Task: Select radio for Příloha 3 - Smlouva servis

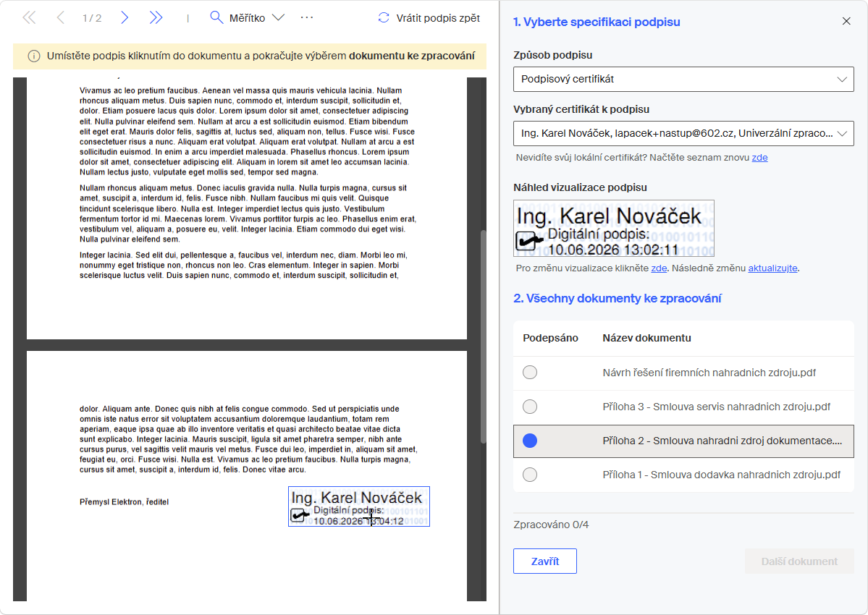Action: 530,407
